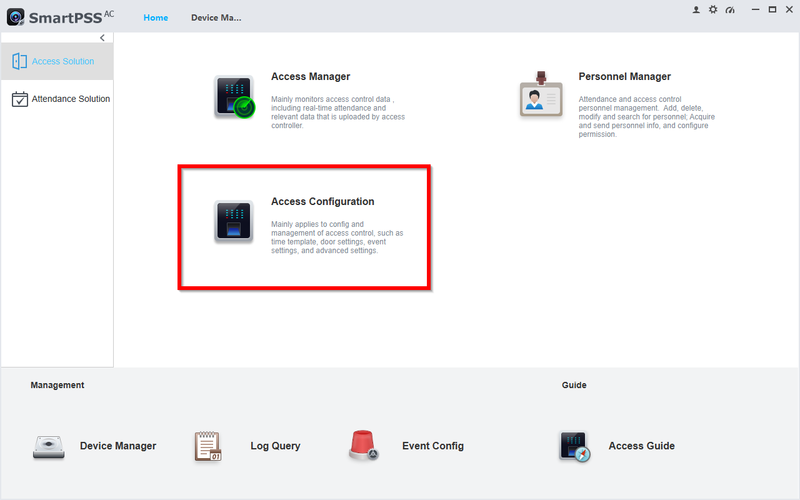Click the Guide section heading
The height and width of the screenshot is (500, 800).
coord(574,385)
